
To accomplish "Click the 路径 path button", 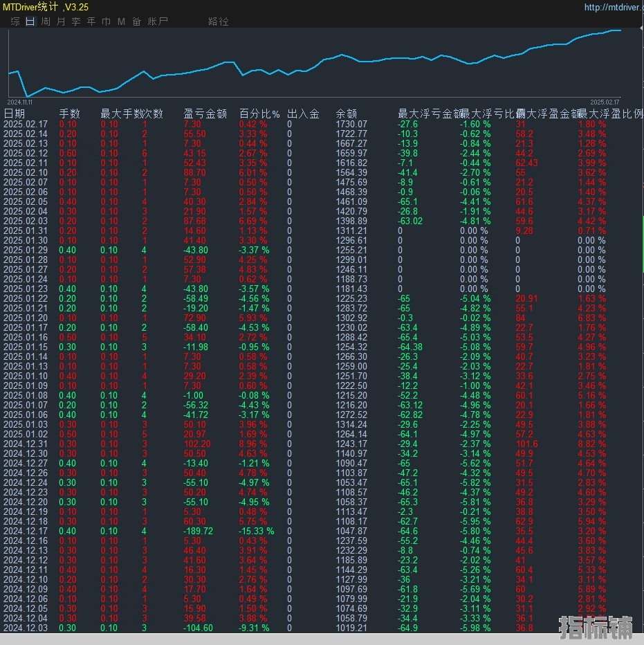I will (218, 21).
